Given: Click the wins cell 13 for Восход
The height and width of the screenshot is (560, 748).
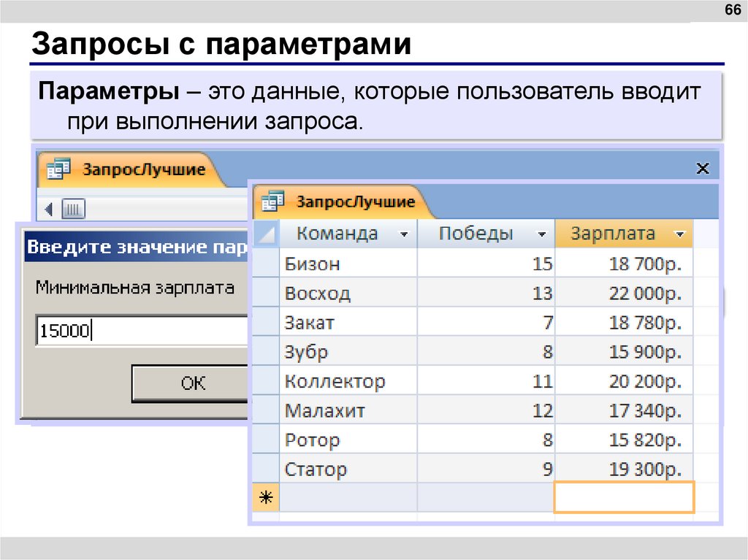Looking at the screenshot, I should pos(486,293).
